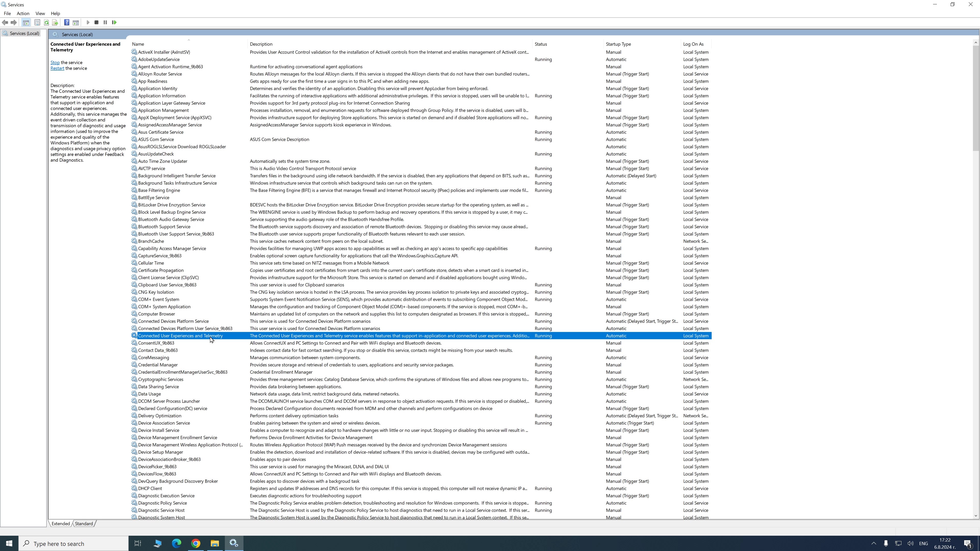Screen dimensions: 980x551
Task: Click the scrollbar up arrow of services list
Action: (x=975, y=43)
